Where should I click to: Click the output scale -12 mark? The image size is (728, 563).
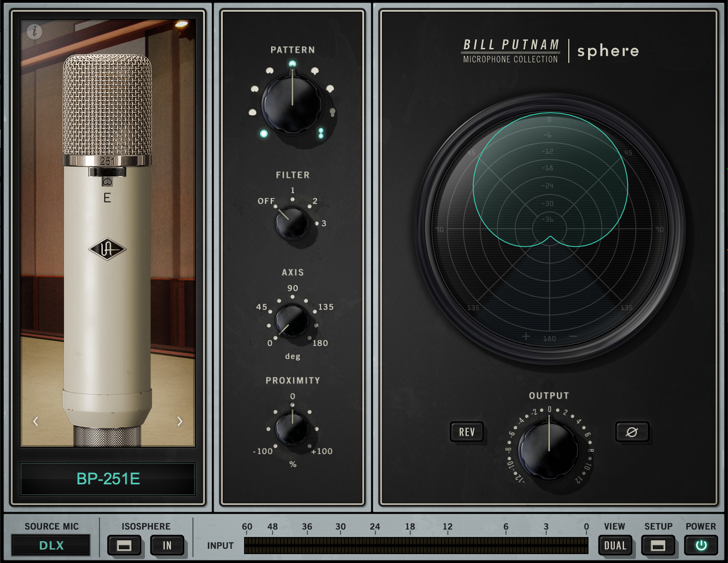click(x=520, y=479)
